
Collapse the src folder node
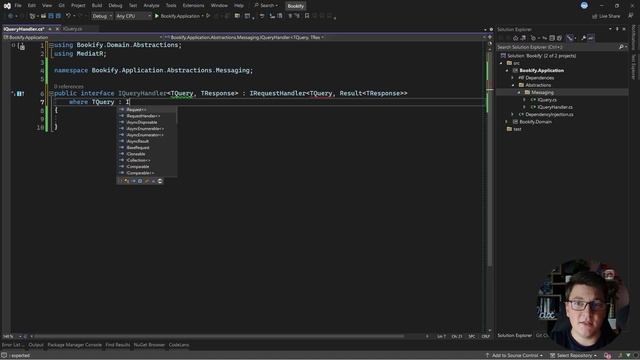click(x=502, y=63)
